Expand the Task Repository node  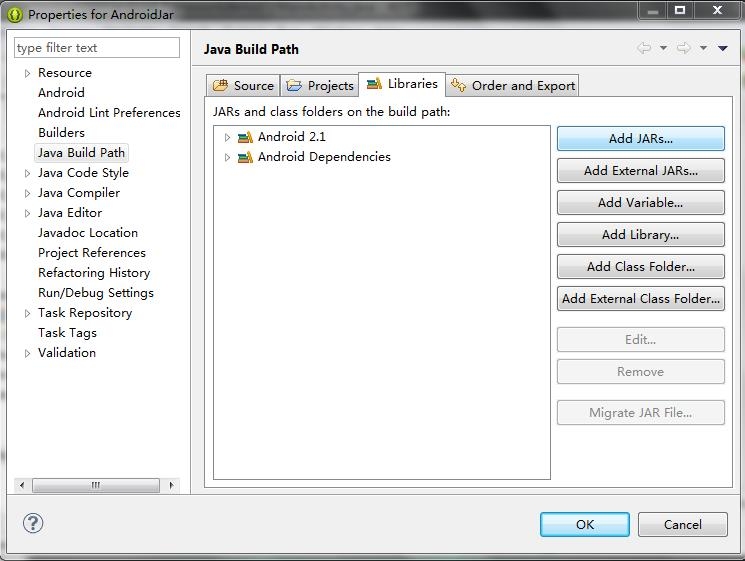pos(27,314)
